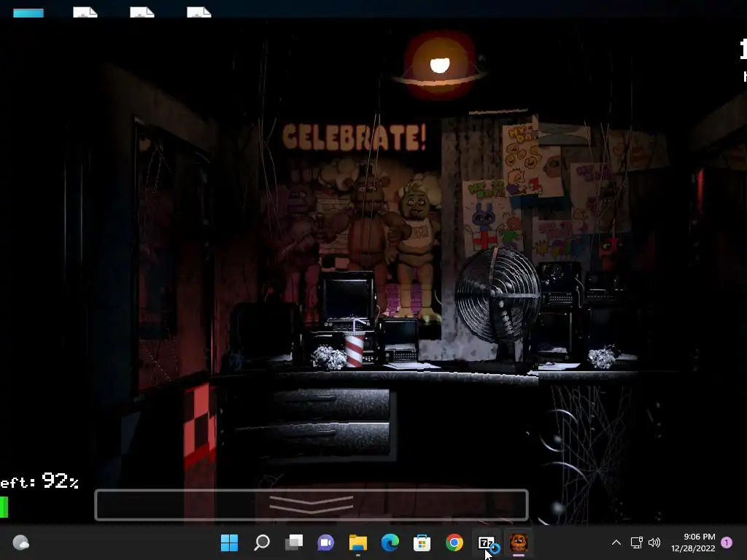
Task: Switch to the 7-Zip taskbar app
Action: [x=487, y=542]
